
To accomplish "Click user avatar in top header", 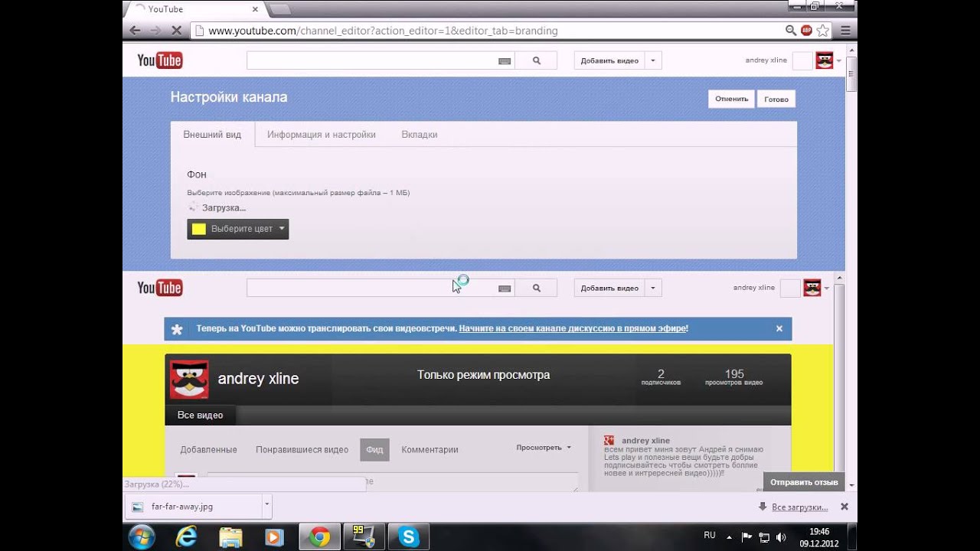I will [824, 60].
